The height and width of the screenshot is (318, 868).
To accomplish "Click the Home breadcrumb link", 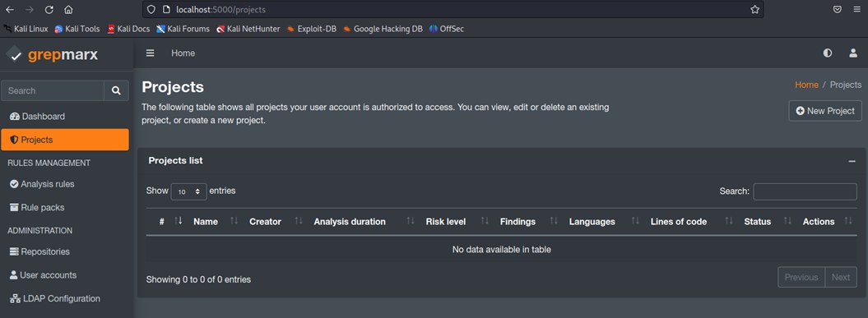I will [x=806, y=85].
